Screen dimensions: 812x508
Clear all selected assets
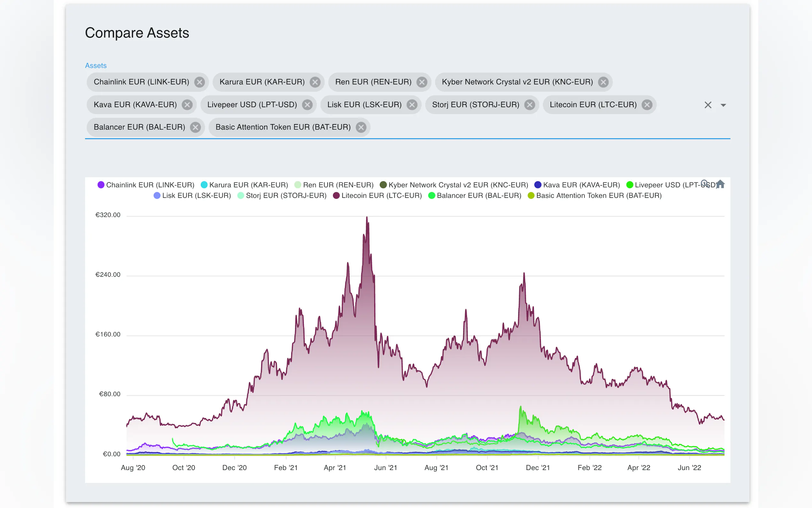coord(707,105)
